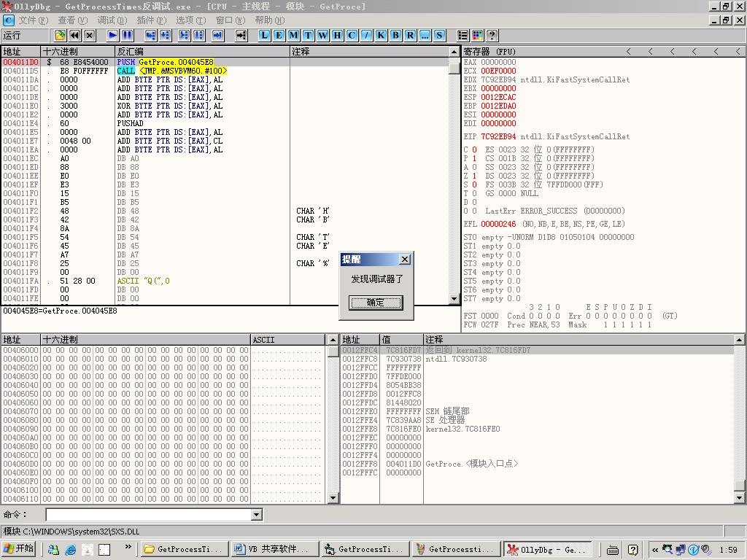Select stack row 0012FFC4 返回到 kernel32.7C816FD7
Viewport: 747px width, 560px height.
[537, 350]
